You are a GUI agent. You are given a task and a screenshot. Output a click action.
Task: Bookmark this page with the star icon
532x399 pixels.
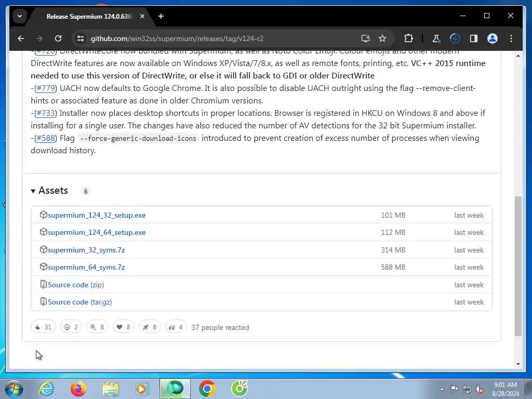click(x=382, y=38)
